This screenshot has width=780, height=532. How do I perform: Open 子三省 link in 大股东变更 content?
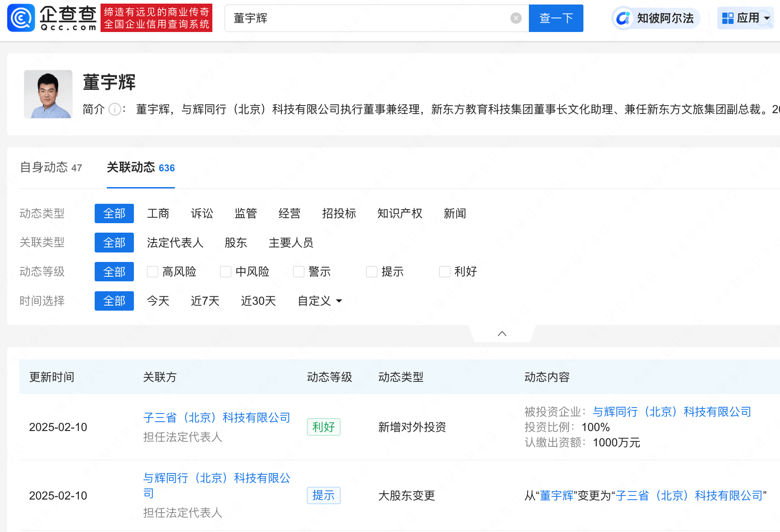689,496
